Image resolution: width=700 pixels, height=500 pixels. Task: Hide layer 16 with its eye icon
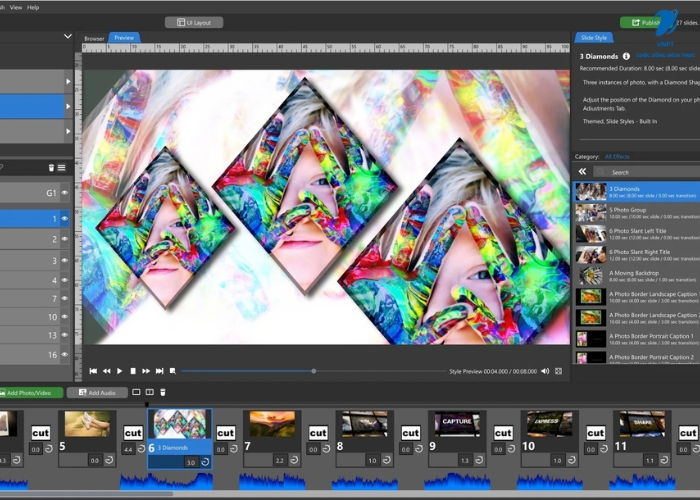click(65, 354)
